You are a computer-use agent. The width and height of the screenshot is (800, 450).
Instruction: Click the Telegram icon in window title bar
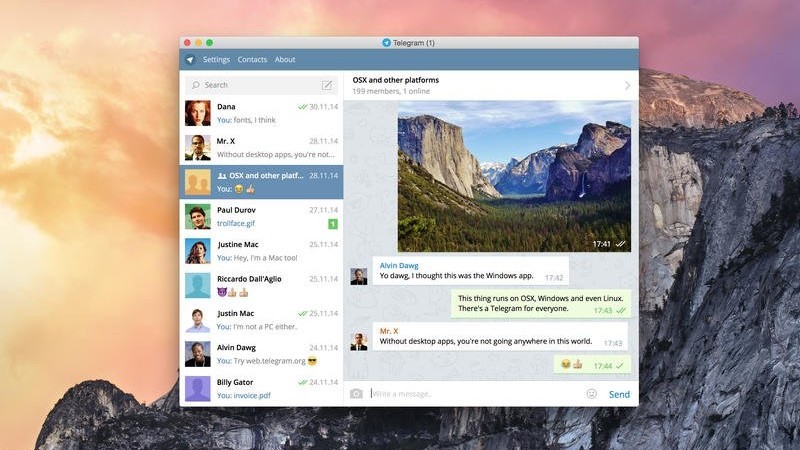click(386, 43)
